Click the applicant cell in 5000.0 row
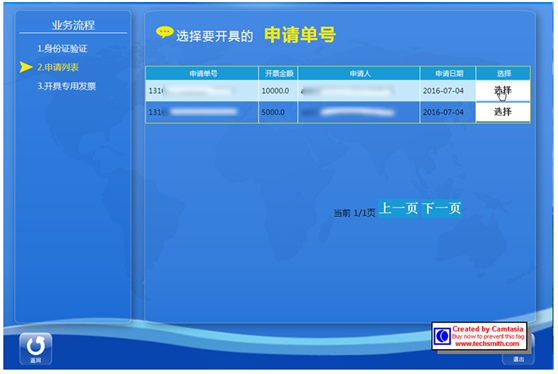 tap(359, 112)
